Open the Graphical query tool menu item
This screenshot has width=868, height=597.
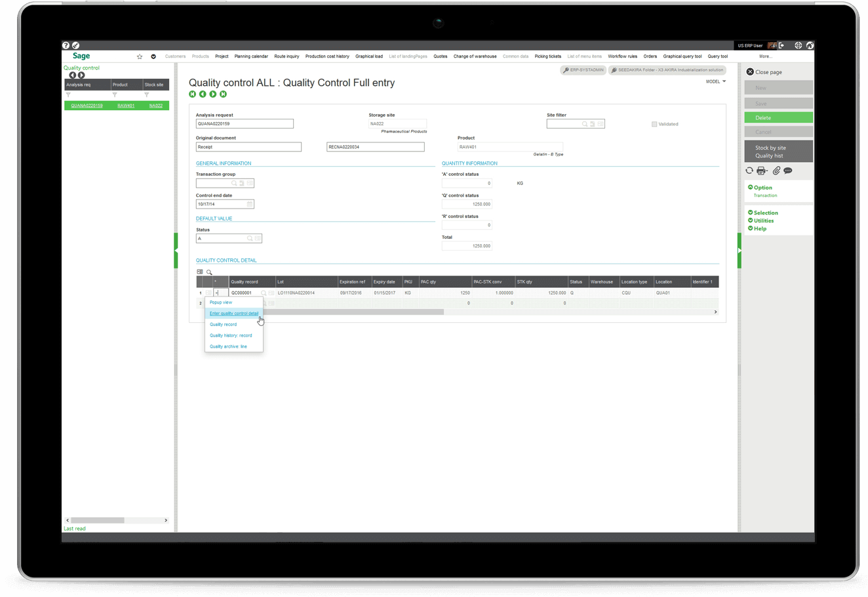click(682, 56)
